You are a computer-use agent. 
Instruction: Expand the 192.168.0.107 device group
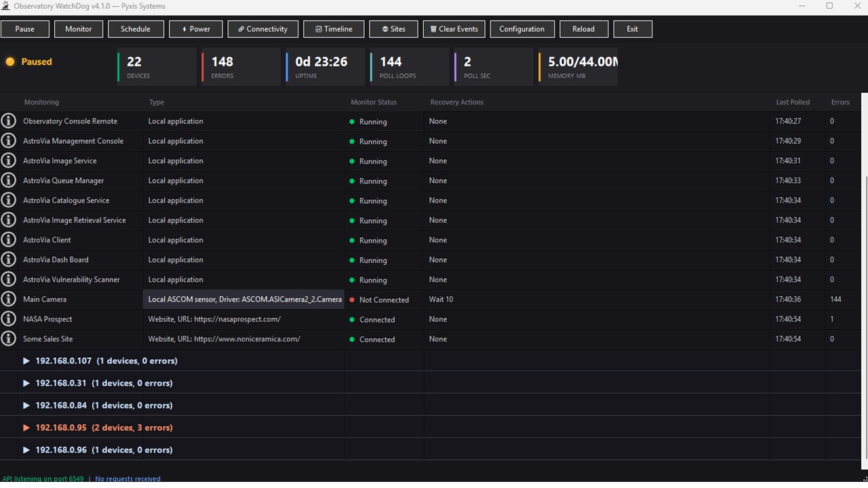[x=26, y=361]
